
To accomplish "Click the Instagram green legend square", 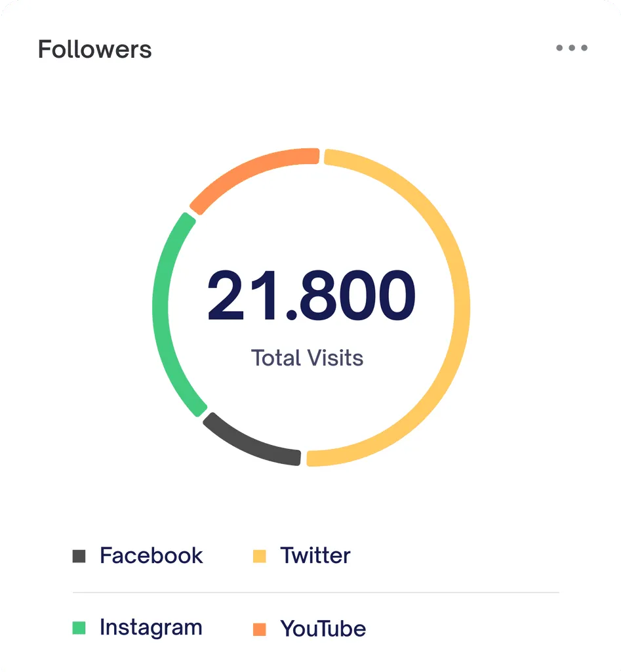I will [x=79, y=628].
